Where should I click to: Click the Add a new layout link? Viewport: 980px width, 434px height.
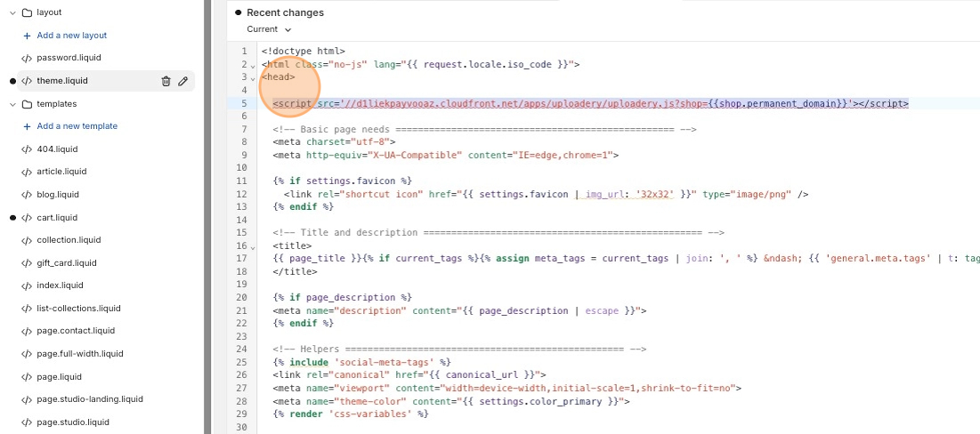71,36
